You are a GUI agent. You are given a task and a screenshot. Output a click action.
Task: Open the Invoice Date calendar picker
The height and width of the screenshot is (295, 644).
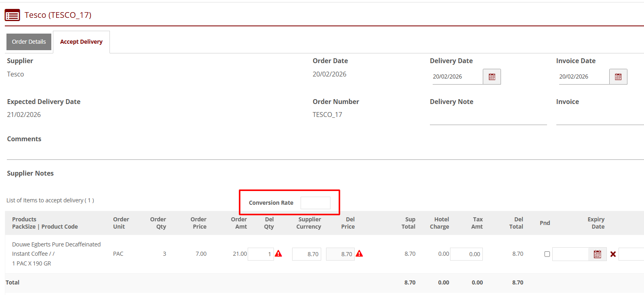point(618,77)
